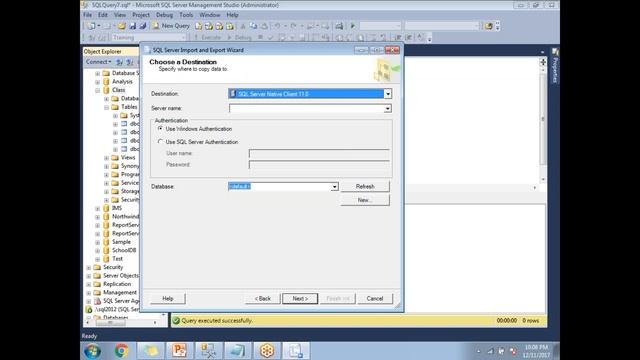640x360 pixels.
Task: Select the Replication folder in Object Explorer
Action: click(x=117, y=284)
